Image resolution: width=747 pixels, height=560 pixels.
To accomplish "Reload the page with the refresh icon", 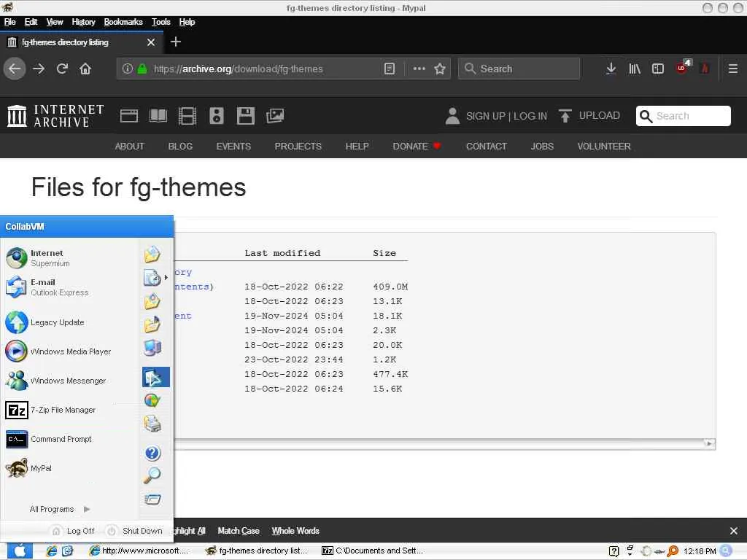I will (x=62, y=69).
